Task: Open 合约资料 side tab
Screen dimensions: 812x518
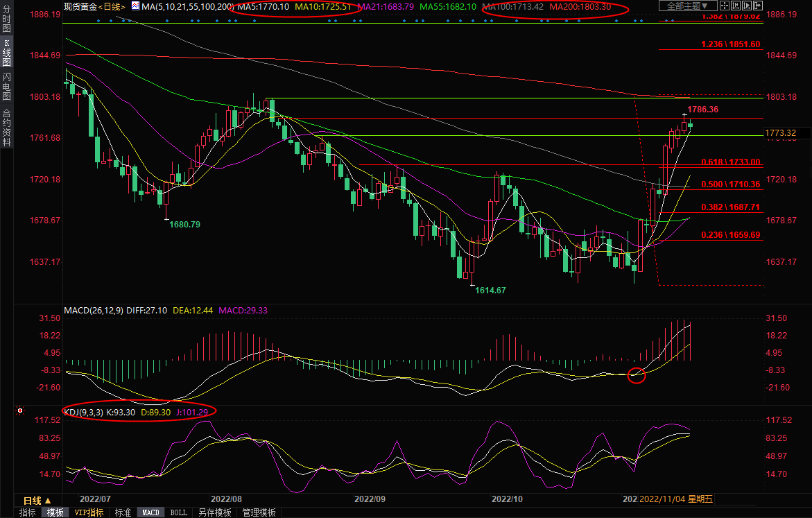Action: (6, 127)
